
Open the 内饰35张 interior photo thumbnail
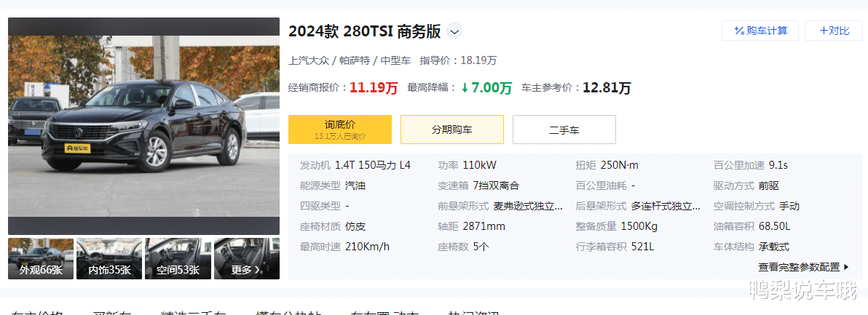110,259
